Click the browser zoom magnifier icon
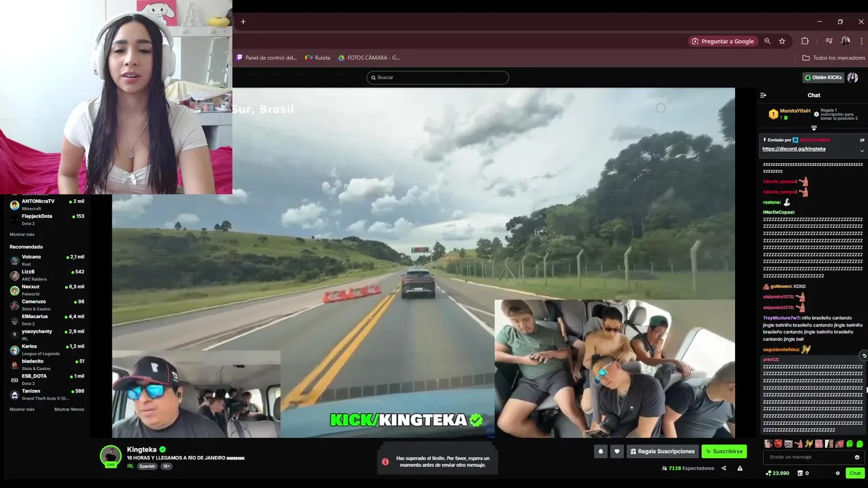This screenshot has height=488, width=868. tap(768, 41)
